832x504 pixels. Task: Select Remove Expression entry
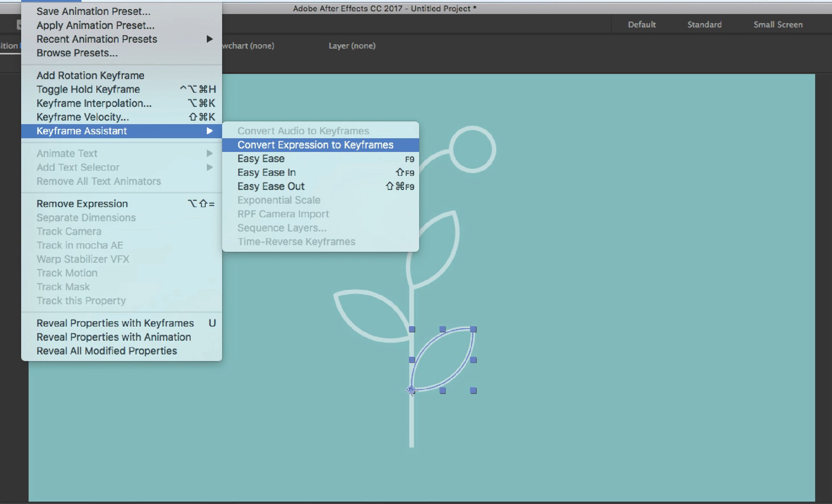[x=82, y=204]
